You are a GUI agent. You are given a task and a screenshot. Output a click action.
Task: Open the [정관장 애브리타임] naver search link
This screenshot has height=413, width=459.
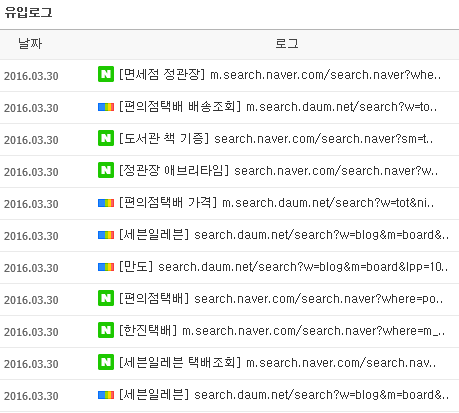click(279, 170)
